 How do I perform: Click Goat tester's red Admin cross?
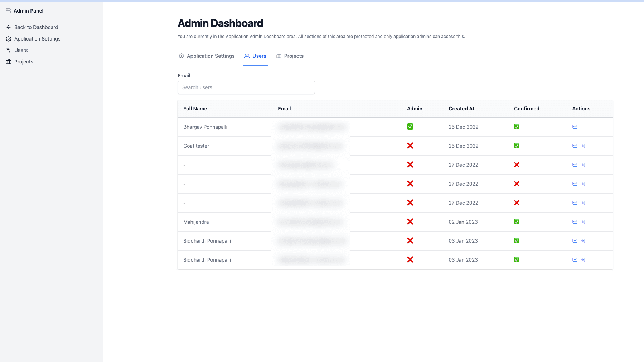[410, 146]
